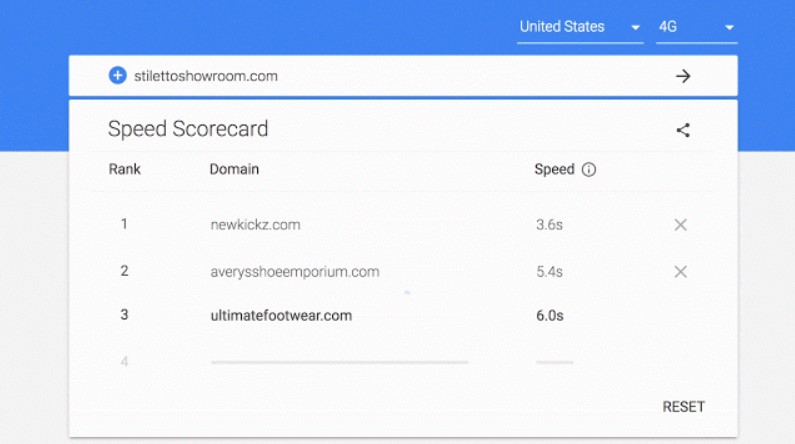Screen dimensions: 795x444
Task: Click the Domain column header
Action: click(x=234, y=169)
